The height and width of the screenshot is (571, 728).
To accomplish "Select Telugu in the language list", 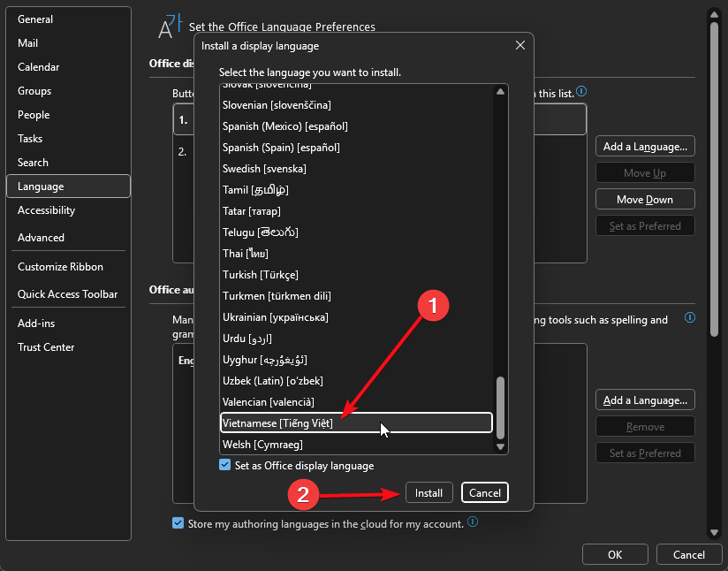I will point(356,232).
